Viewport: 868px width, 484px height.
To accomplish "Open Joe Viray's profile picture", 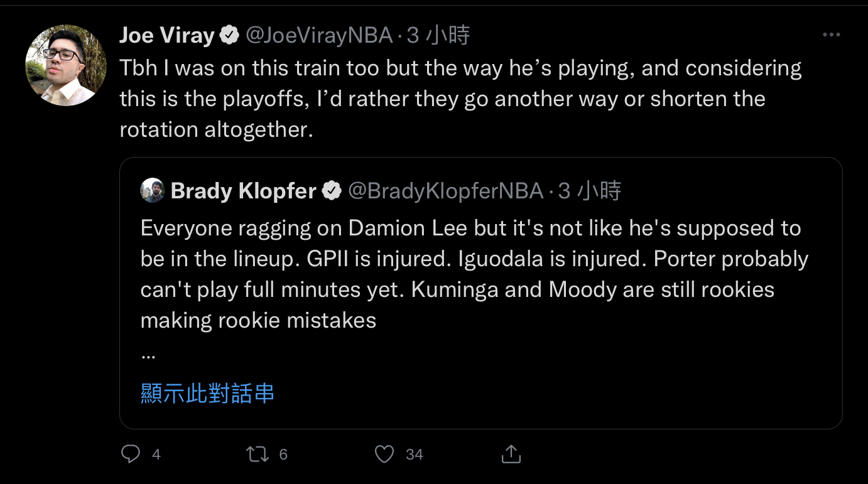I will (x=65, y=65).
